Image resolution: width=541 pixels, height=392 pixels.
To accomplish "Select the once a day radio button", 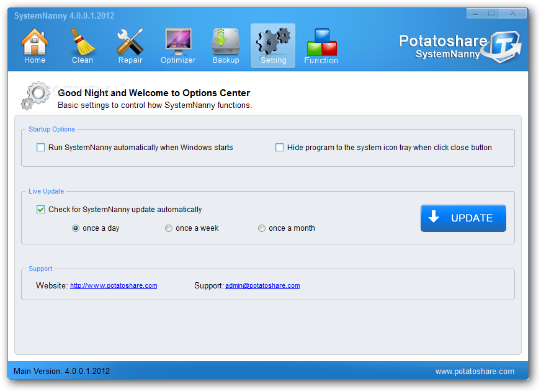I will (76, 228).
